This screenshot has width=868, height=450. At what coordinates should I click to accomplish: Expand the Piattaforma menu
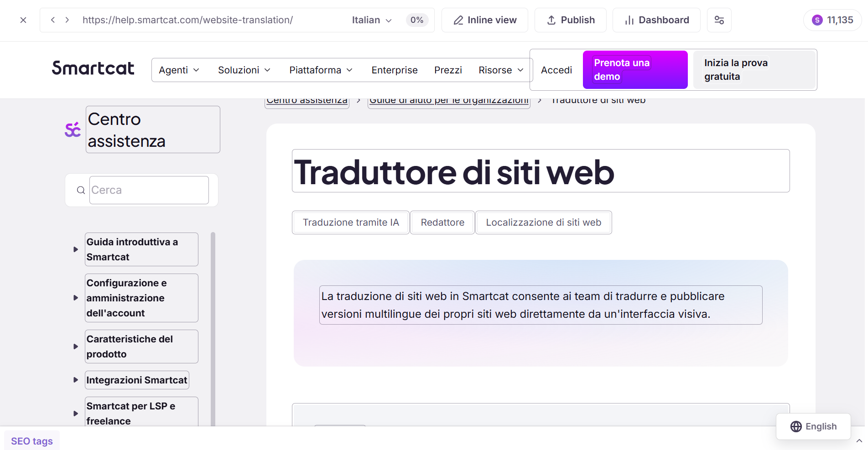coord(321,70)
